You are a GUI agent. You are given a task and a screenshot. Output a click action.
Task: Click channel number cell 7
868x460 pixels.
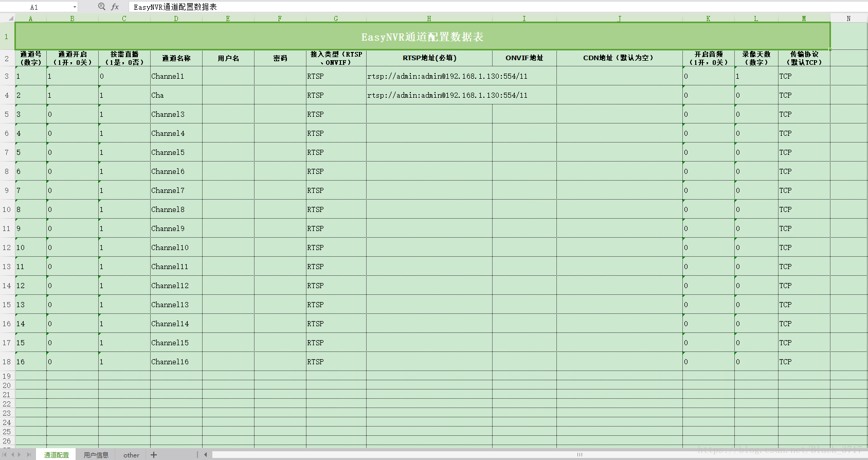coord(31,190)
